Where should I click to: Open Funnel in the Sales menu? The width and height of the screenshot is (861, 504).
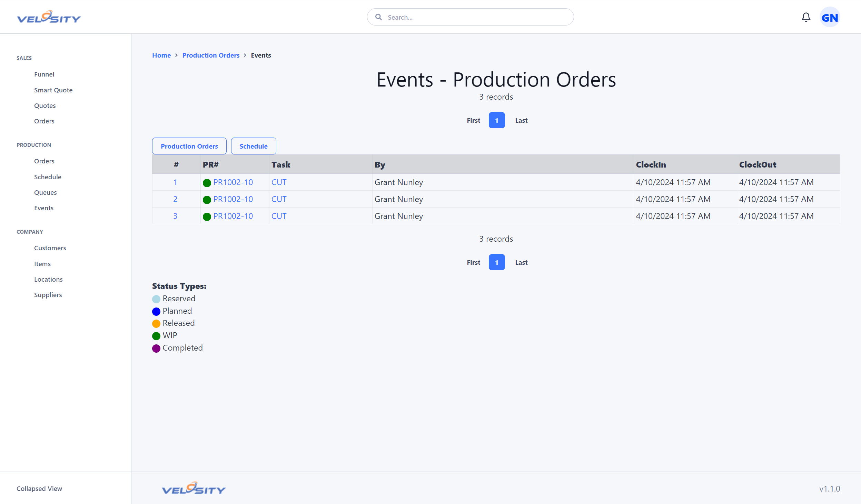[x=44, y=74]
